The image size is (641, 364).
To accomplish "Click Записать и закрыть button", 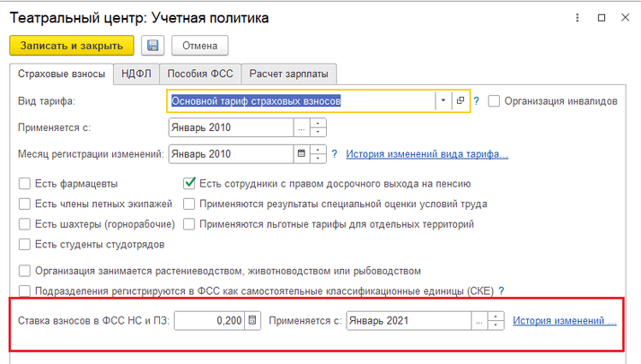I will [x=72, y=46].
